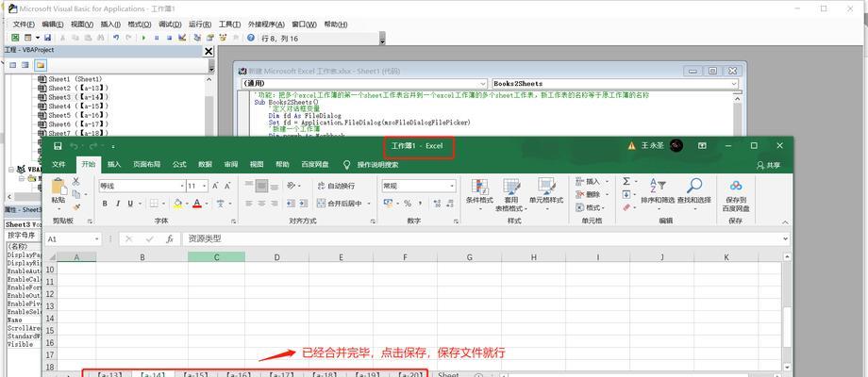The image size is (868, 377).
Task: Toggle Underline formatting in Excel ribbon
Action: coord(130,204)
